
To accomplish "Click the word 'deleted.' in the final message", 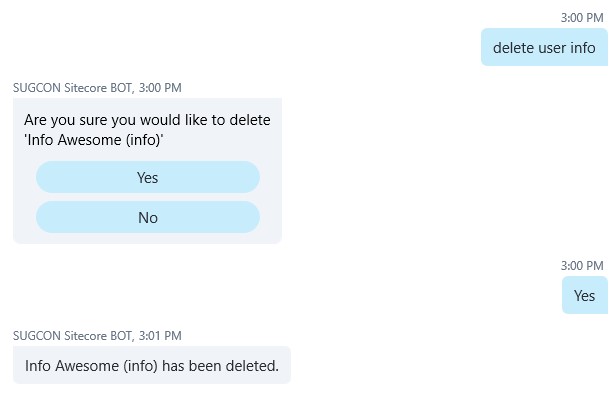I will tap(250, 366).
